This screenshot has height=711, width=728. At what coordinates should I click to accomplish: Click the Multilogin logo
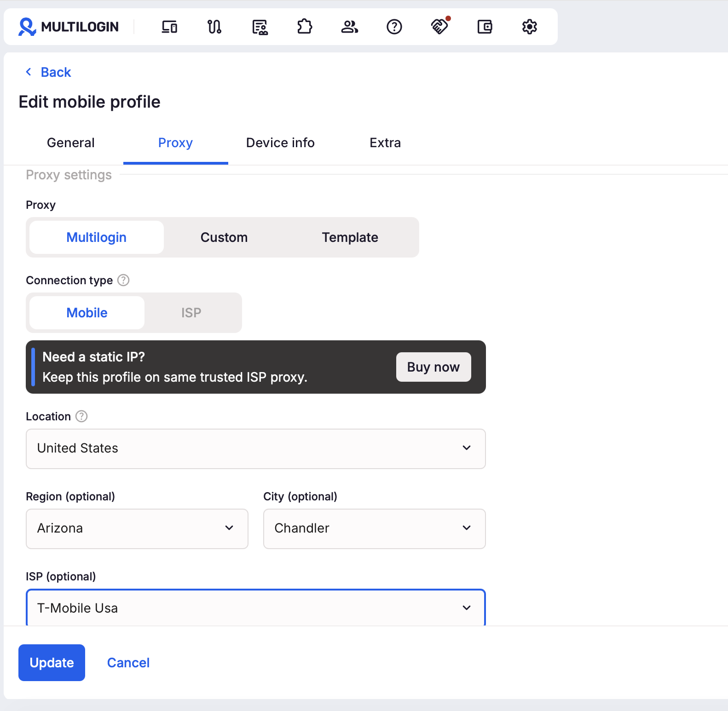point(68,27)
